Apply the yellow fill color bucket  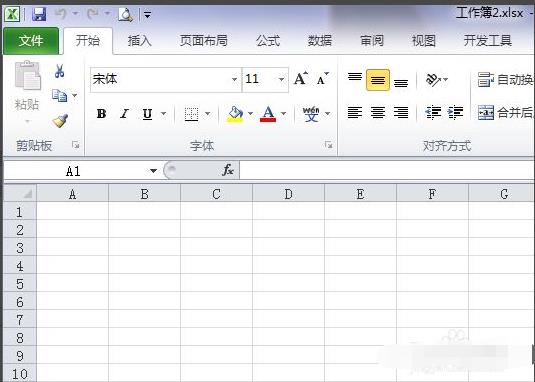[235, 114]
